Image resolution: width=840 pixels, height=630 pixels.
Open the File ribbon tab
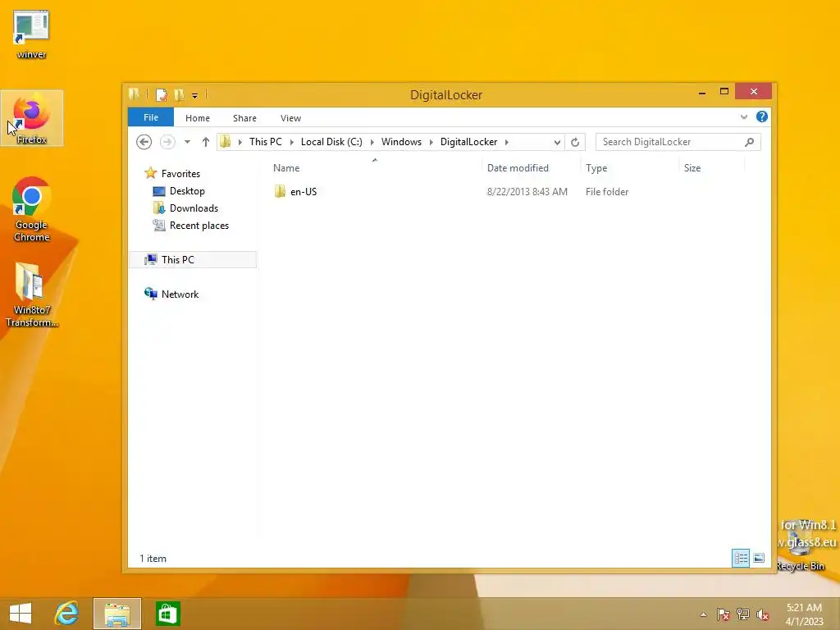point(151,117)
